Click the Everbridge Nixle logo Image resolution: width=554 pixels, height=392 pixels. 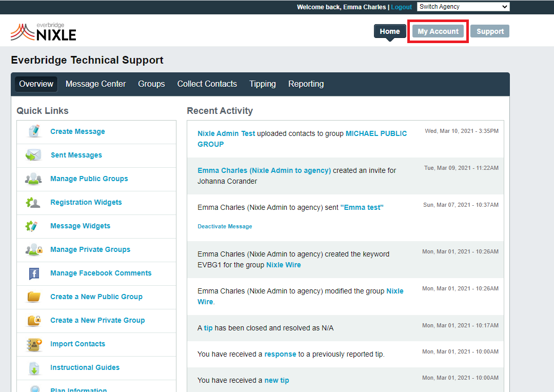(44, 32)
